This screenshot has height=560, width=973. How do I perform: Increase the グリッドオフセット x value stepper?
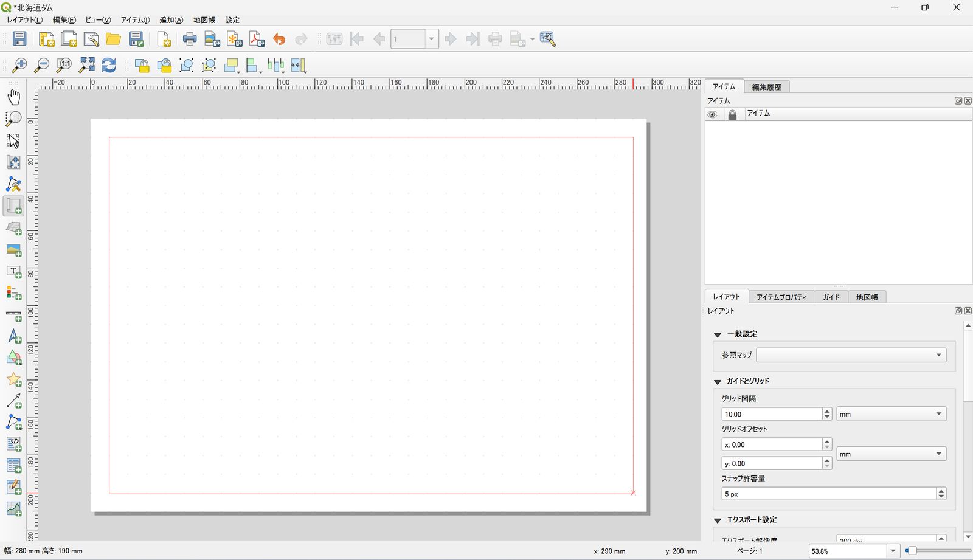(x=827, y=441)
